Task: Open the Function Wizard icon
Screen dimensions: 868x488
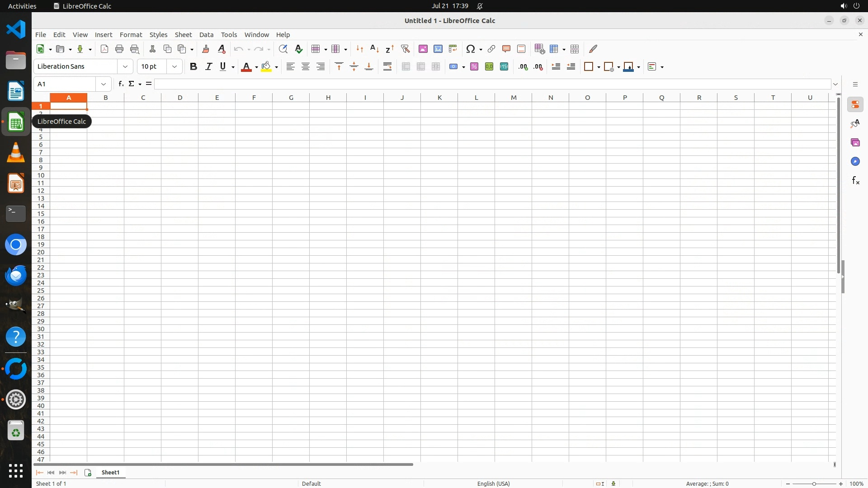Action: pos(121,84)
